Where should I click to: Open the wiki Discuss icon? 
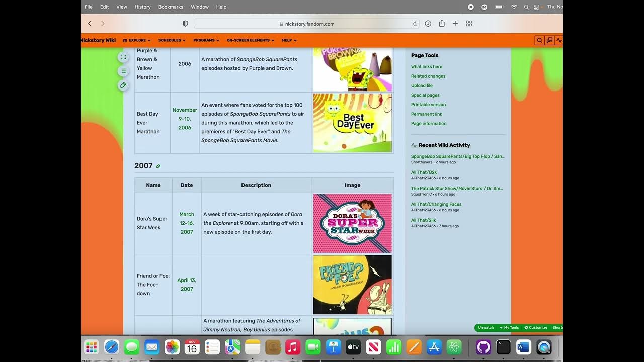pyautogui.click(x=549, y=40)
